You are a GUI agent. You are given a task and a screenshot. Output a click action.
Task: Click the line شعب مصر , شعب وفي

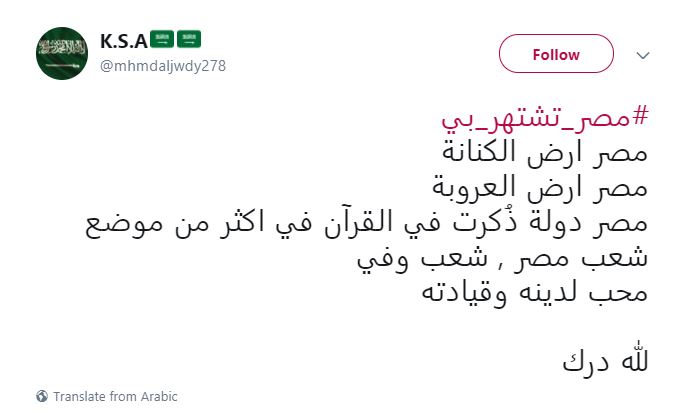[502, 259]
